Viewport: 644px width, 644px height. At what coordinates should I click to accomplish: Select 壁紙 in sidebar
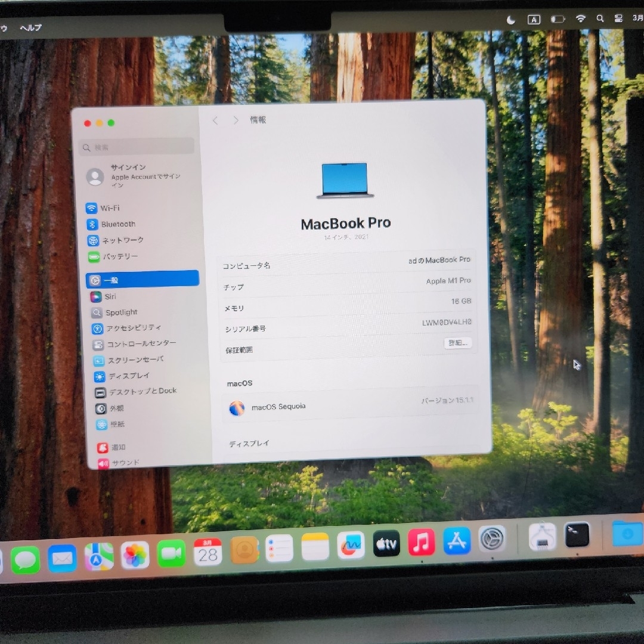111,424
